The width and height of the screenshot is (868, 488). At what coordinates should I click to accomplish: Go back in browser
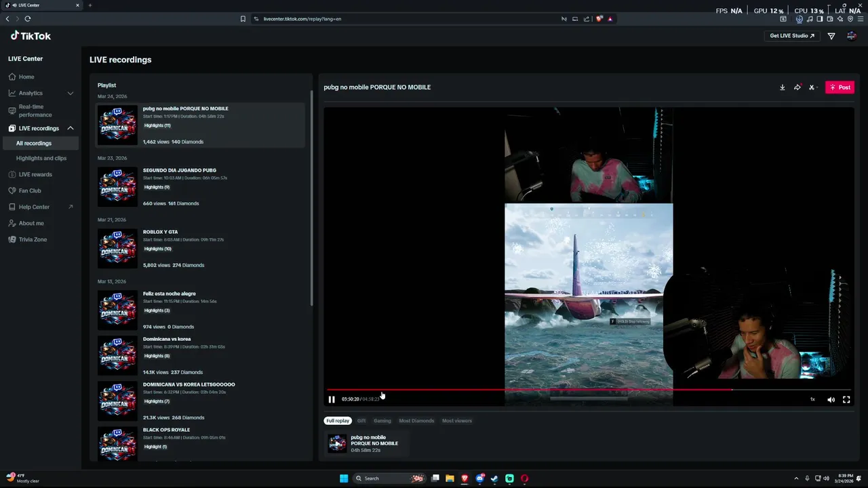pos(7,19)
